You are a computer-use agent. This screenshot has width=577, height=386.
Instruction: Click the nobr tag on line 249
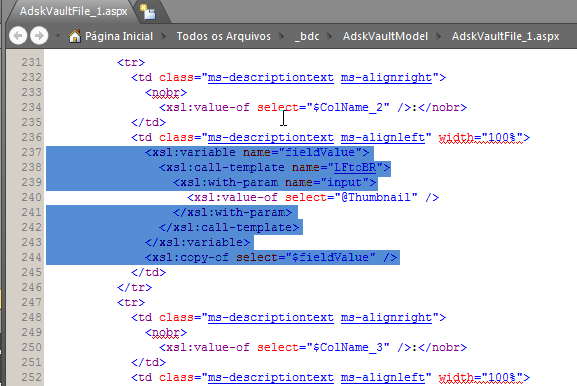166,332
